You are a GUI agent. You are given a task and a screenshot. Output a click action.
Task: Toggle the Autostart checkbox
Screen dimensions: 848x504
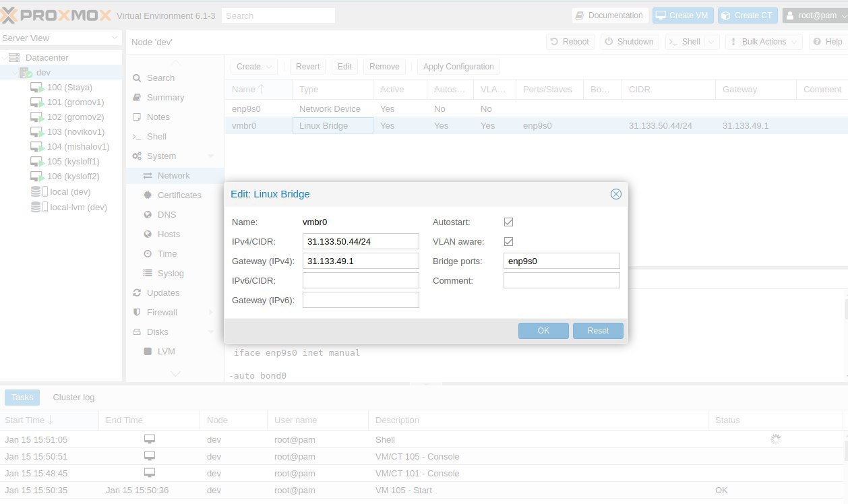coord(509,222)
